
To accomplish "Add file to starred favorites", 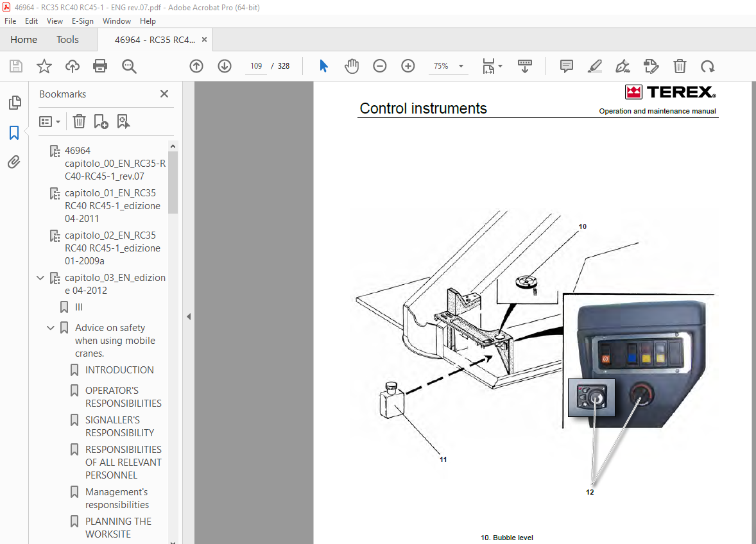I will 44,66.
